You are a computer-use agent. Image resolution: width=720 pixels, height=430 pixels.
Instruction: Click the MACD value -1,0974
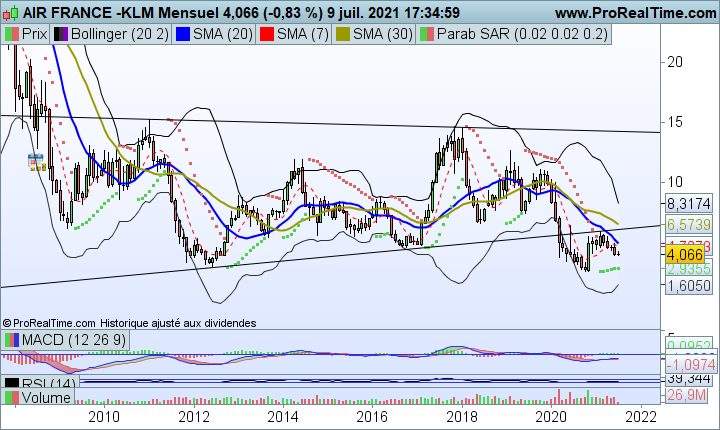[x=691, y=365]
